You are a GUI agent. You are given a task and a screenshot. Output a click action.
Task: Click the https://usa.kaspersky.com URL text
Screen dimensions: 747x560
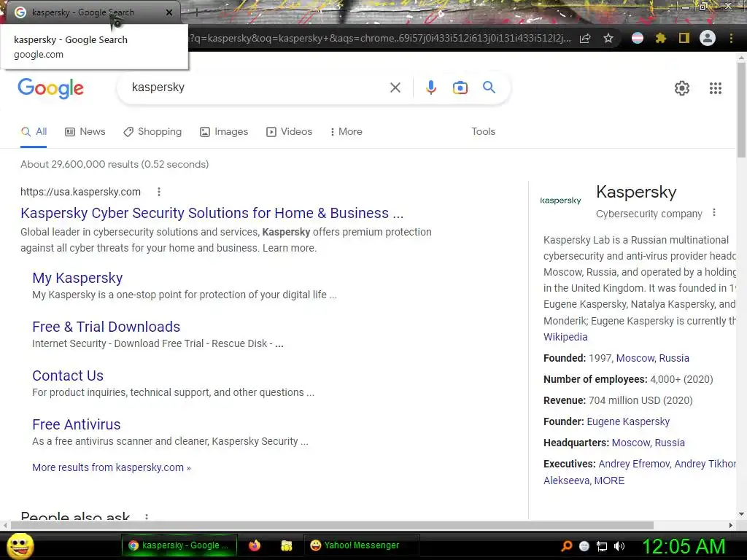[x=80, y=192]
